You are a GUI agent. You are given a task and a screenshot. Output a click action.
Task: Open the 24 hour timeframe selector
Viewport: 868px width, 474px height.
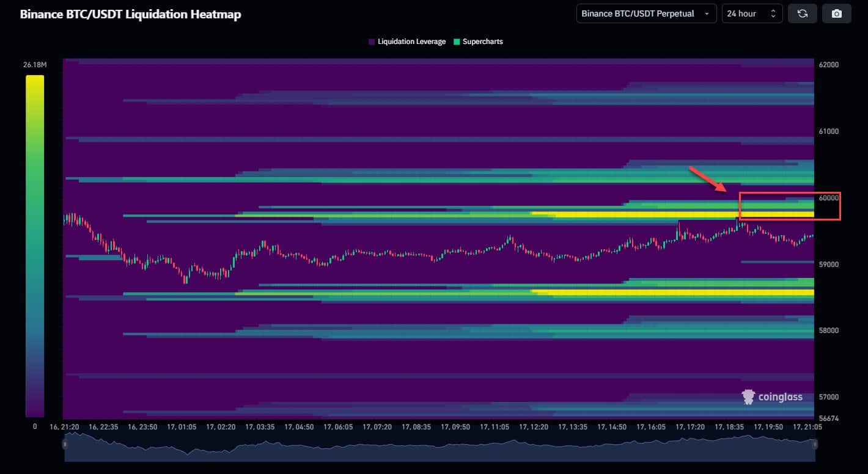pyautogui.click(x=752, y=13)
